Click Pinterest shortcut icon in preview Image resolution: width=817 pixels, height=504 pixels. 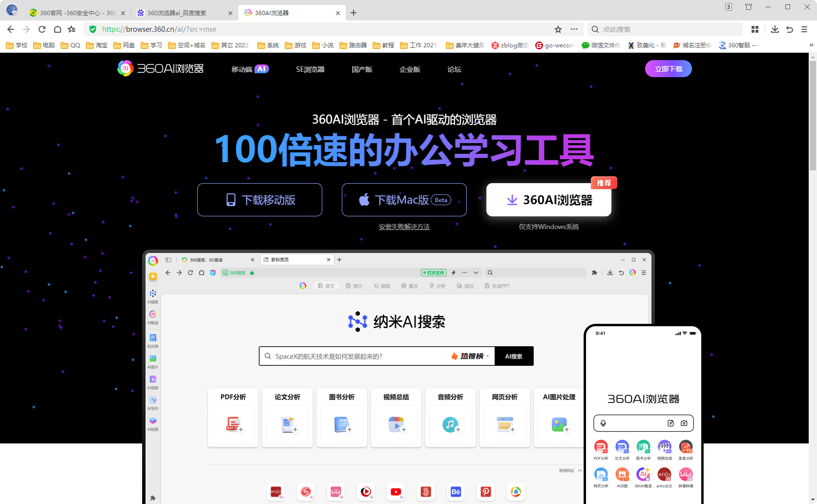pyautogui.click(x=486, y=492)
